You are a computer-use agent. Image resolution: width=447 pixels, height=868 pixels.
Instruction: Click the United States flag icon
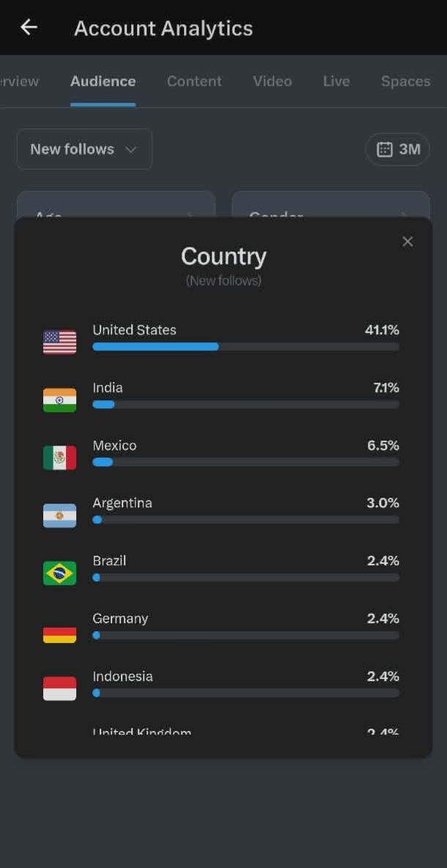point(60,342)
